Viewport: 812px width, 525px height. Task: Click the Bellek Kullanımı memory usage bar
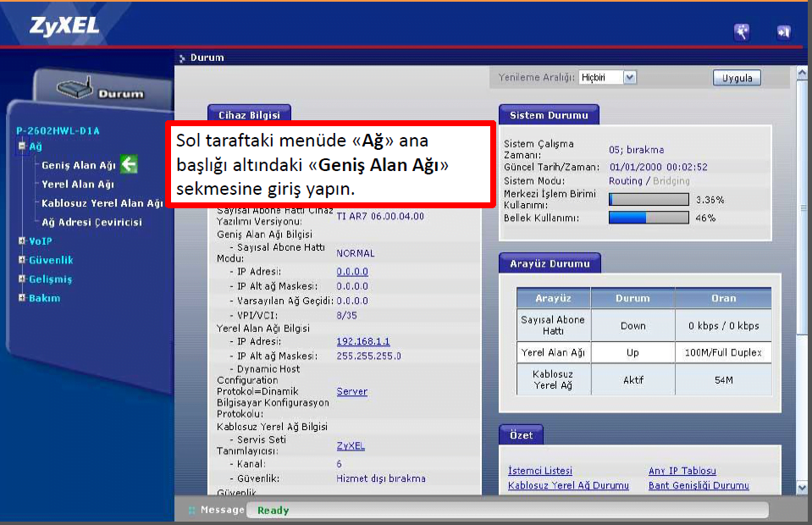(x=647, y=217)
